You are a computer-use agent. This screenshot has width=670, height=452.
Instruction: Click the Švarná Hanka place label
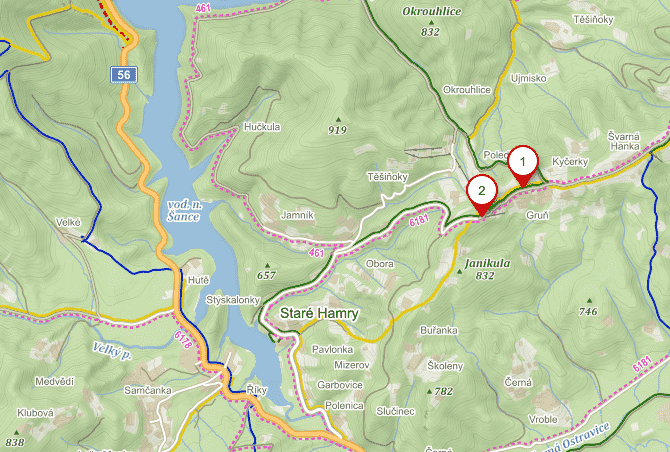point(624,141)
